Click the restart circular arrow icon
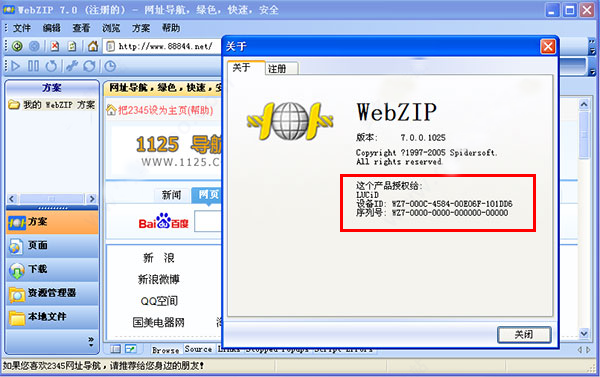Viewport: 600px width, 377px height. point(51,66)
